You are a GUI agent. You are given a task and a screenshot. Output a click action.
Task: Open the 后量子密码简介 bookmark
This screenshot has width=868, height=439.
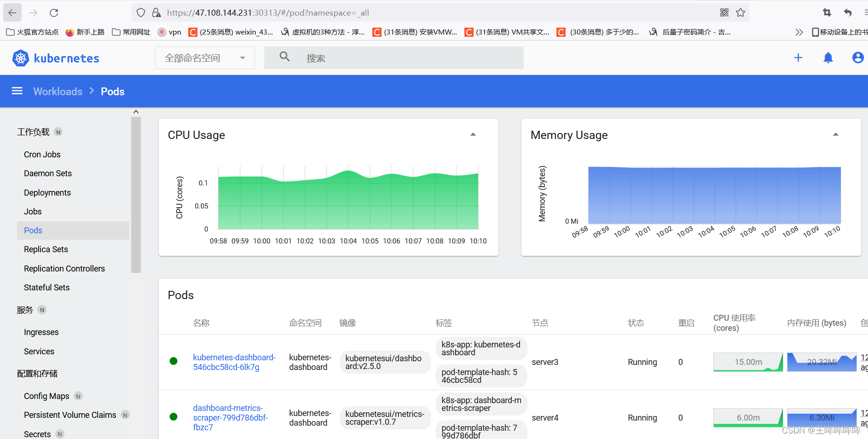[x=690, y=32]
